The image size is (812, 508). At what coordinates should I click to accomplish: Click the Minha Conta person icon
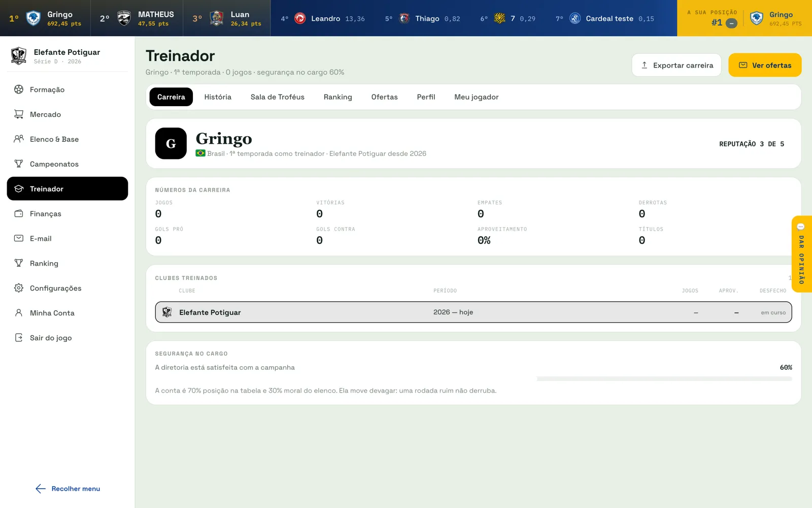[19, 313]
